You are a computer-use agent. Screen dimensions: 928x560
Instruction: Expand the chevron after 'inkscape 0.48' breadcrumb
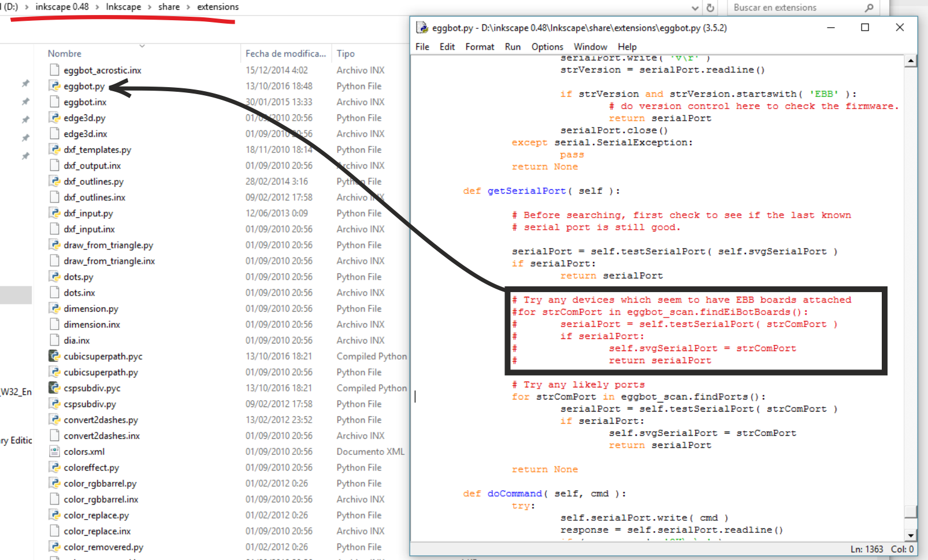[x=97, y=7]
